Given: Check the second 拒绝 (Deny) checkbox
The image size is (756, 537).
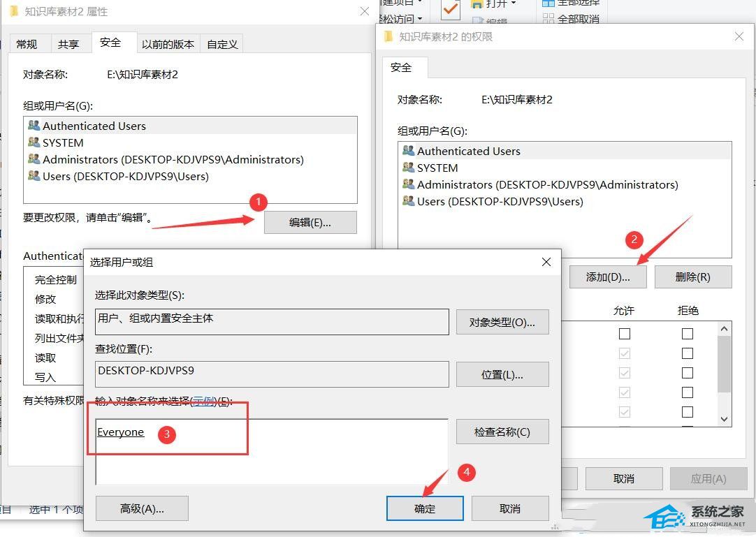Looking at the screenshot, I should 688,353.
